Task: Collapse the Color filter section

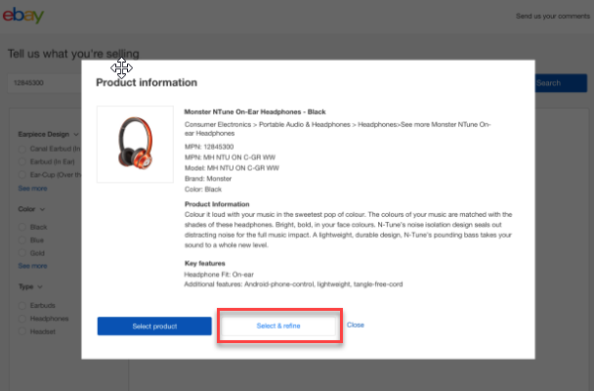Action: 31,209
